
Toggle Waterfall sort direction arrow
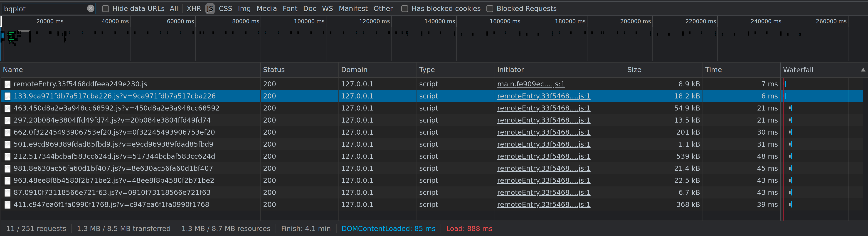point(863,70)
